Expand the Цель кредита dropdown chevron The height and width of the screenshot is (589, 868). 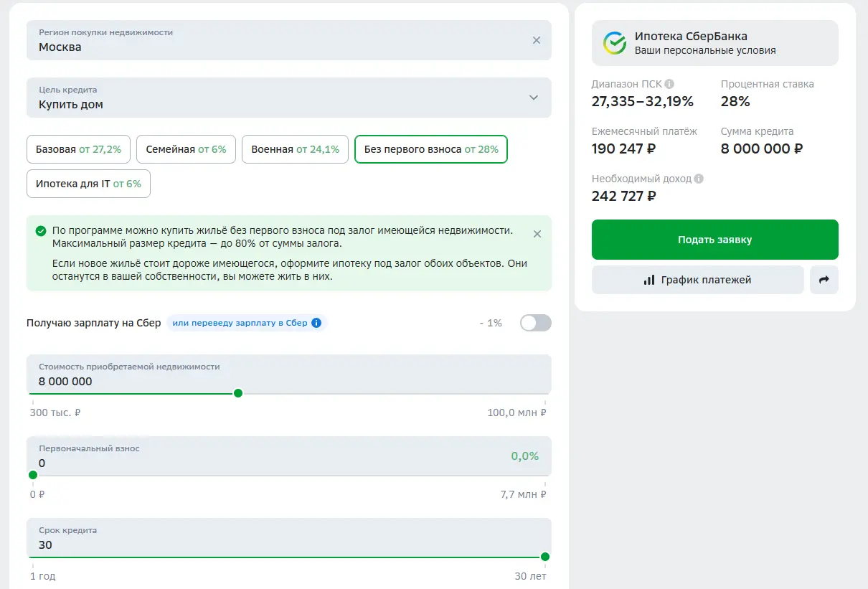(533, 98)
